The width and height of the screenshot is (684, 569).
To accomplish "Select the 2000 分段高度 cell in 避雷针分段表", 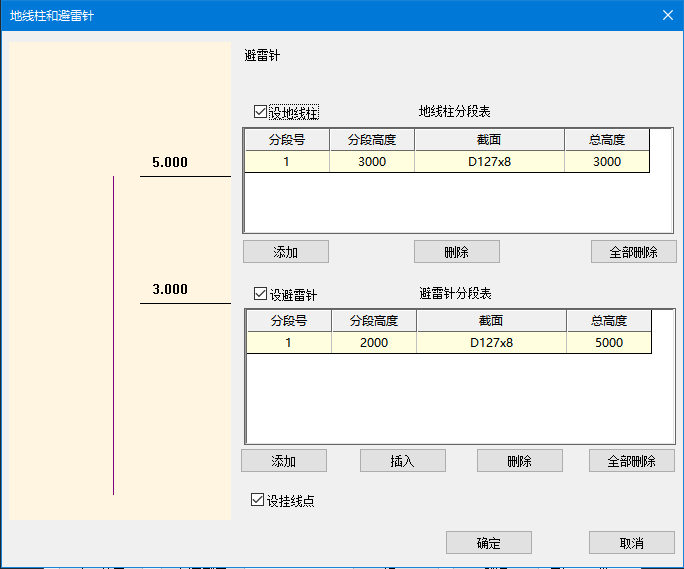I will click(x=373, y=343).
